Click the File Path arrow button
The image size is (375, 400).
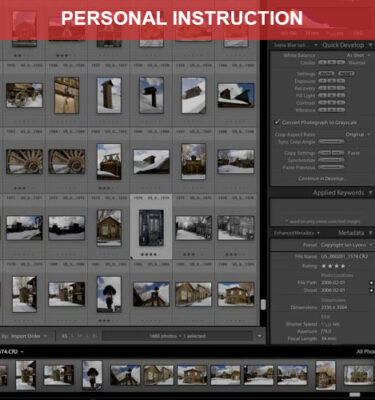coord(371,283)
